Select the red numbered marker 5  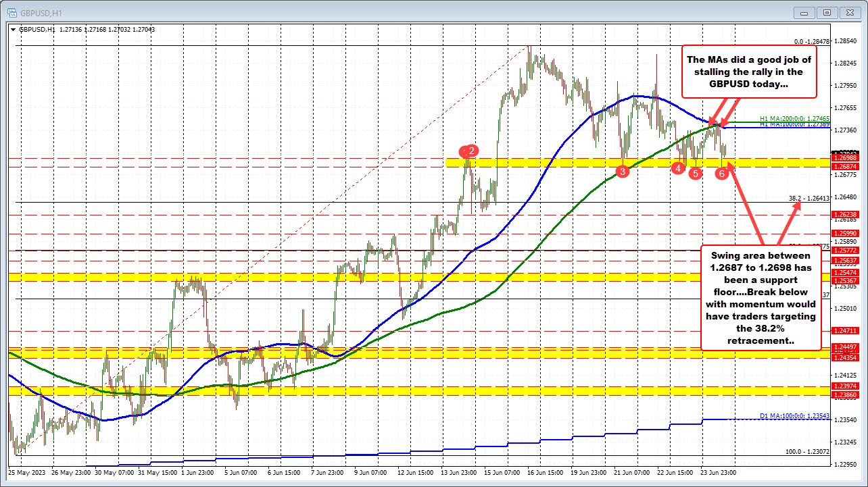click(696, 173)
